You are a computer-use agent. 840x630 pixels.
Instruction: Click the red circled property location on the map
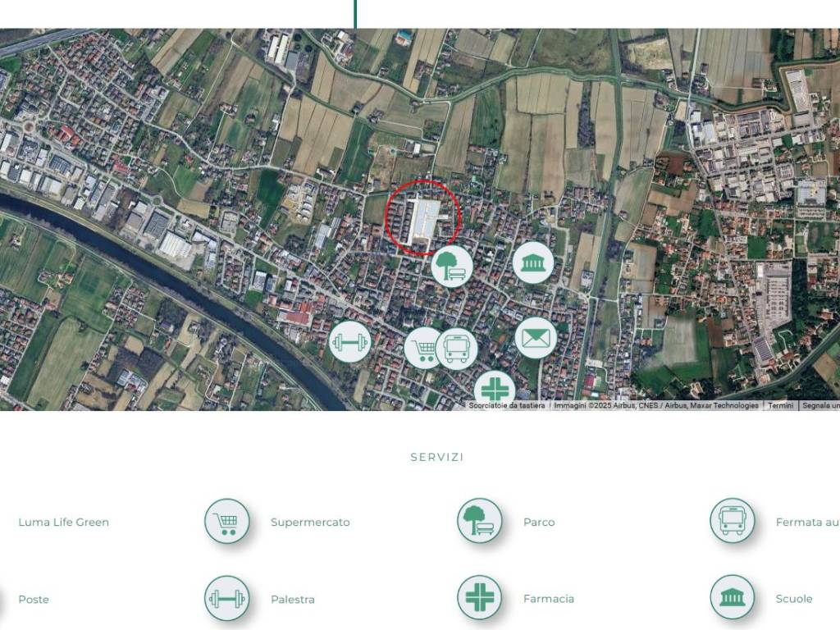click(x=423, y=219)
